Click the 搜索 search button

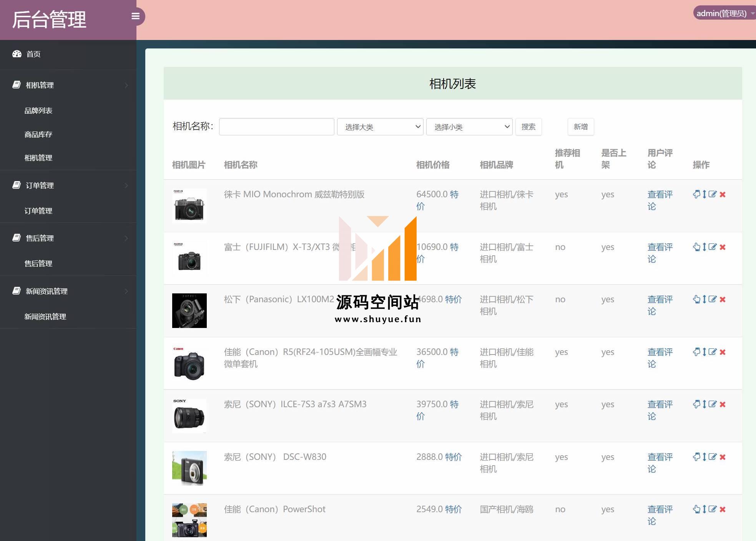(x=528, y=127)
